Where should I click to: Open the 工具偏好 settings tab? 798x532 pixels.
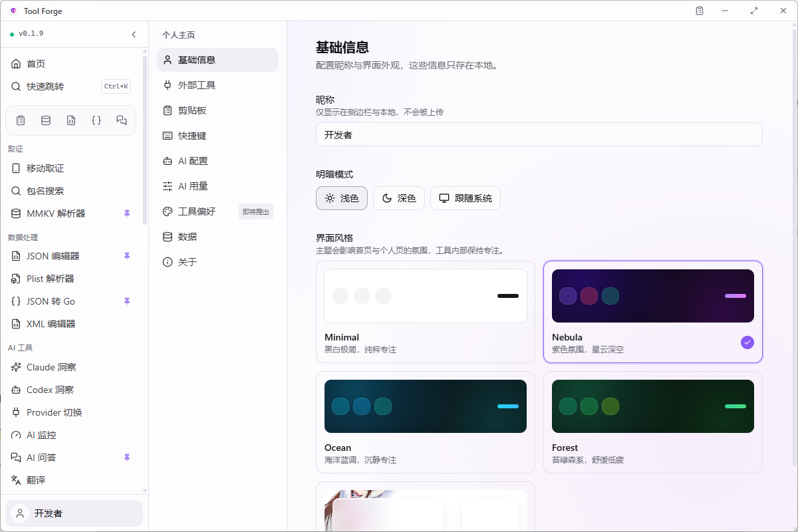click(217, 211)
